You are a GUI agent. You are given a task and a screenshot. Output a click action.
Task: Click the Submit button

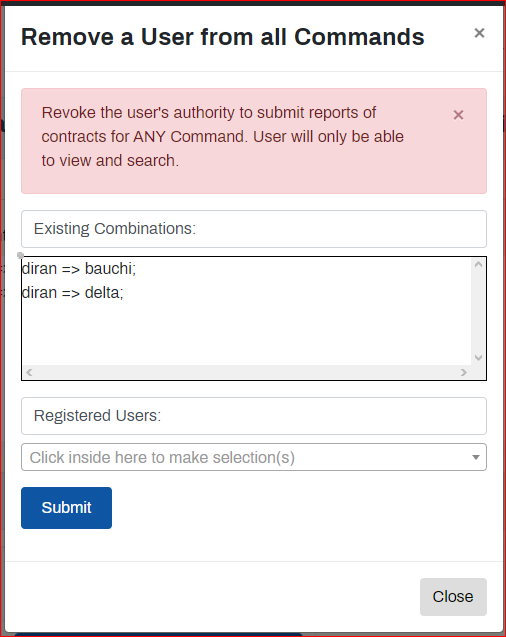coord(66,508)
